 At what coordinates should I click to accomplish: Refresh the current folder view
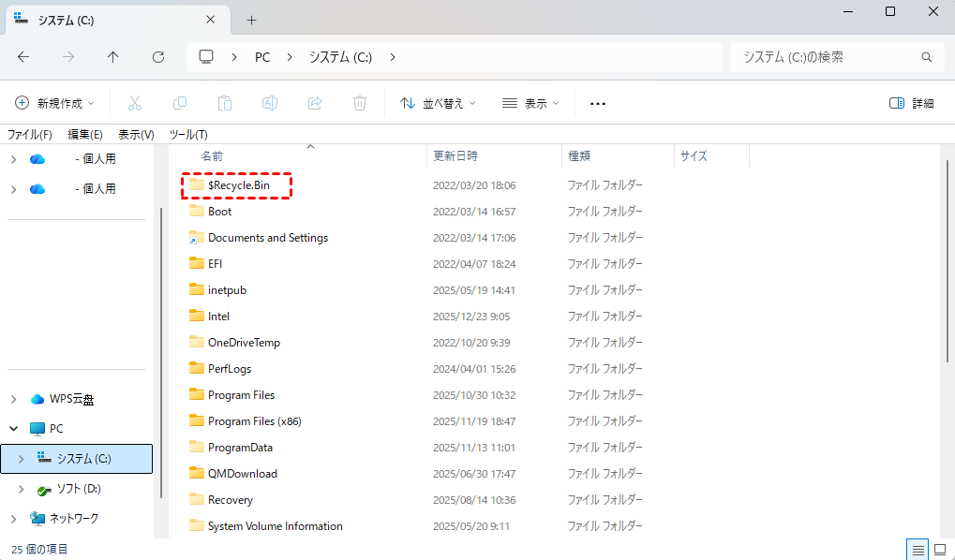(158, 57)
